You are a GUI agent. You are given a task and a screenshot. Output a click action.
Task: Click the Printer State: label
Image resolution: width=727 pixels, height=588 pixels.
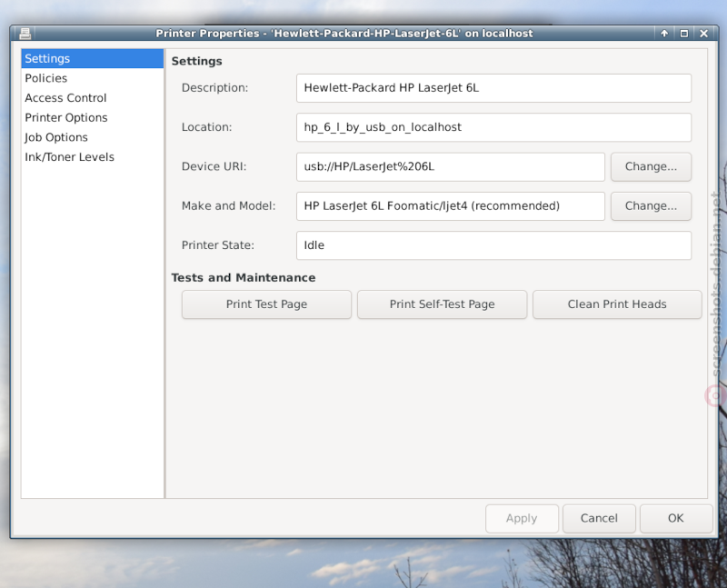218,245
